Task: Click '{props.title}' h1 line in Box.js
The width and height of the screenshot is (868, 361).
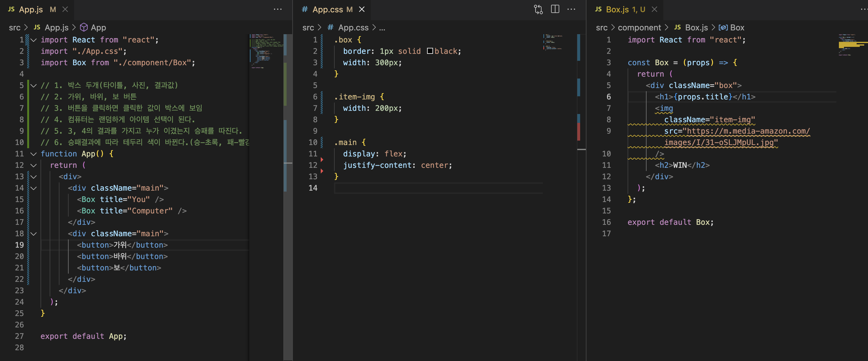Action: click(705, 97)
